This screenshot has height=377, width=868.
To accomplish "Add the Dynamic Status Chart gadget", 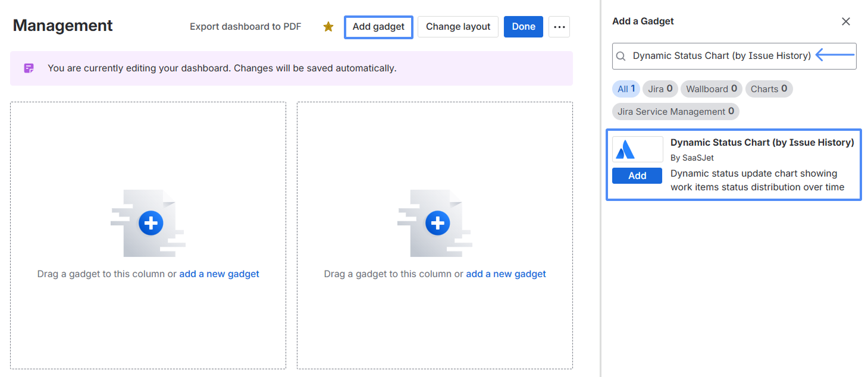I will click(x=637, y=176).
